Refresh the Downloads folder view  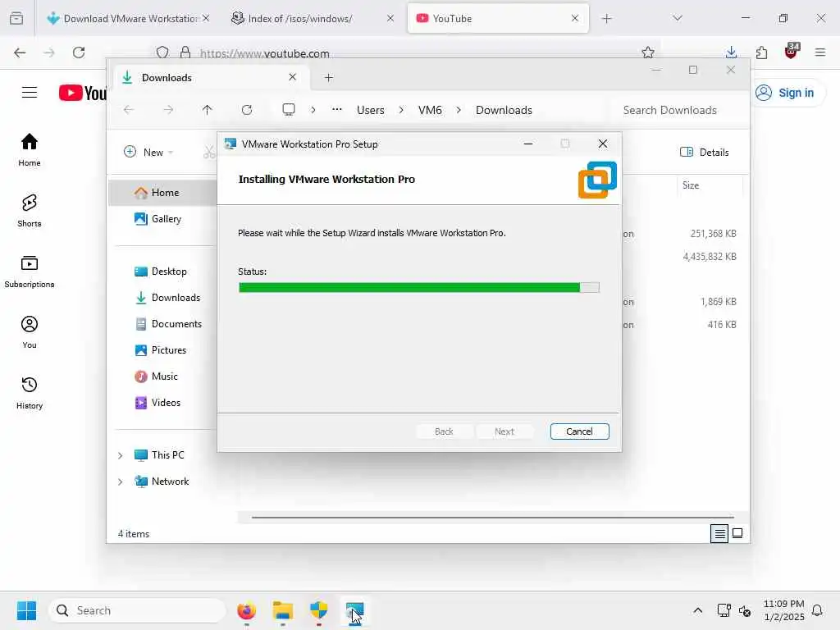pos(246,110)
